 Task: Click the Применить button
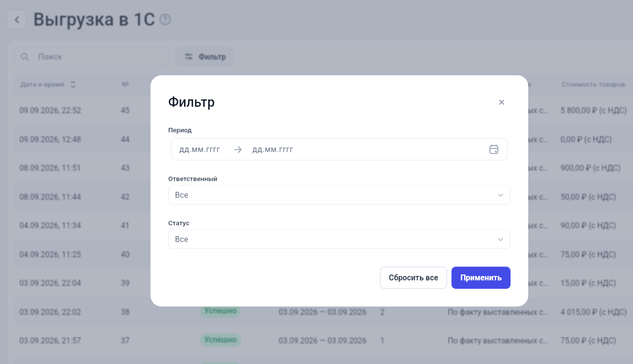coord(481,278)
